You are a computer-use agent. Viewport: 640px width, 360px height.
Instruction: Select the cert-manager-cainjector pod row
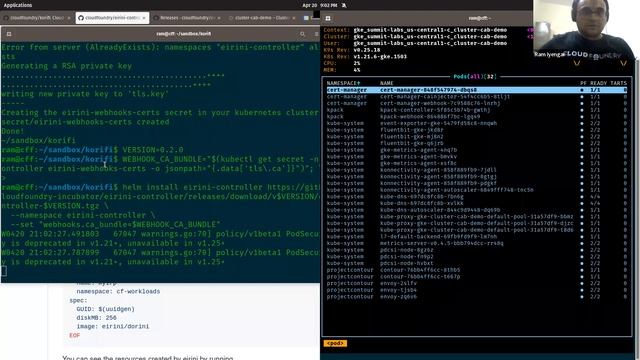point(477,97)
